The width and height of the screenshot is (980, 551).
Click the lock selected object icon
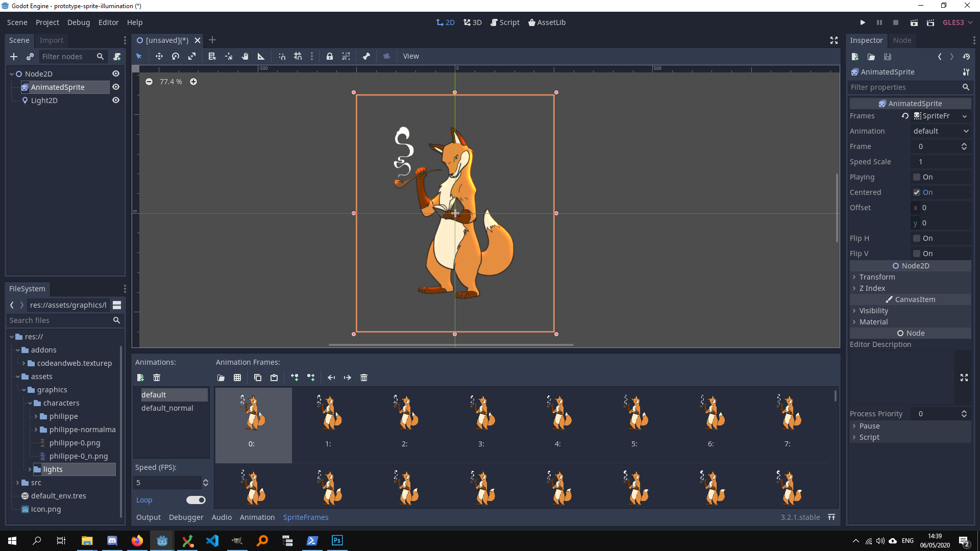[x=330, y=56]
